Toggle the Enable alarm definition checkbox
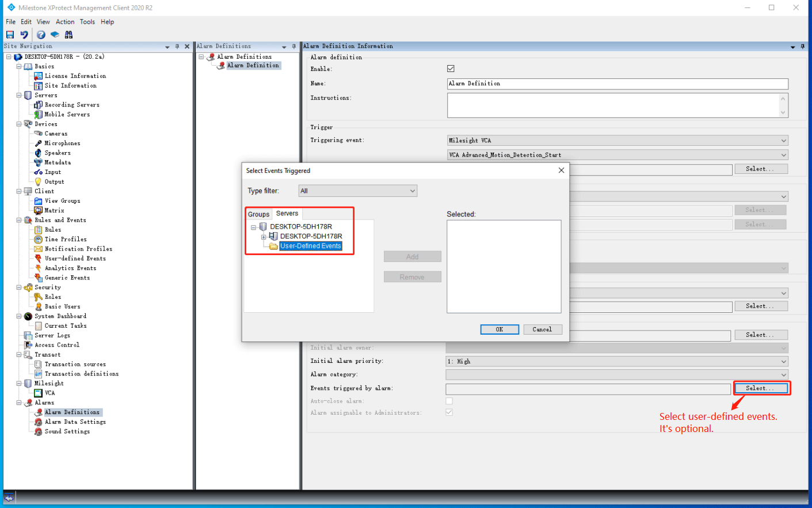This screenshot has height=508, width=812. 451,69
